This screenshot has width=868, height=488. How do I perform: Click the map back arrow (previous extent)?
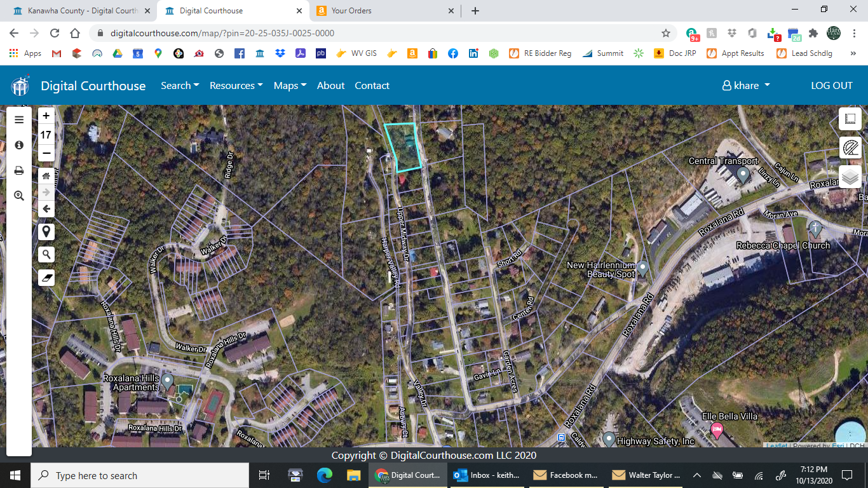[x=46, y=208]
